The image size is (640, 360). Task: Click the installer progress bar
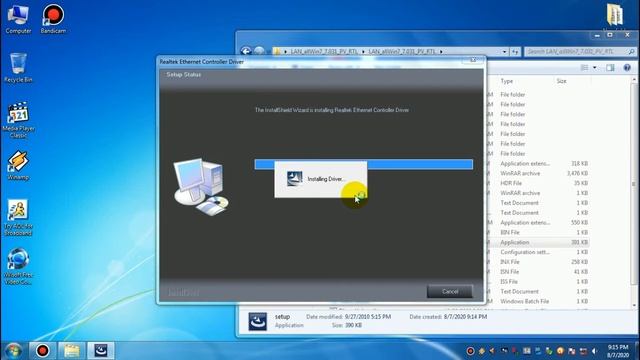[x=363, y=164]
